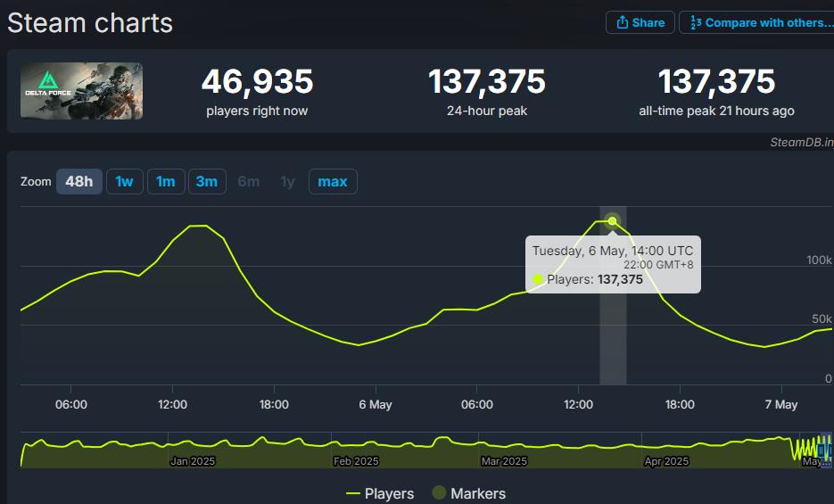Toggle the Players legend series

pos(380,493)
